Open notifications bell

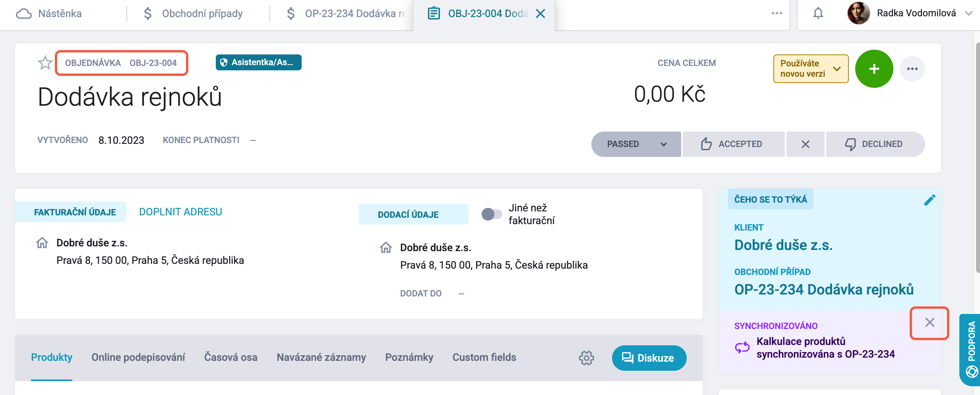[x=818, y=14]
